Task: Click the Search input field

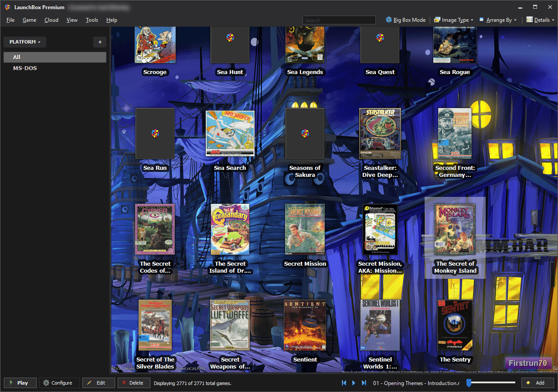Action: pyautogui.click(x=339, y=20)
